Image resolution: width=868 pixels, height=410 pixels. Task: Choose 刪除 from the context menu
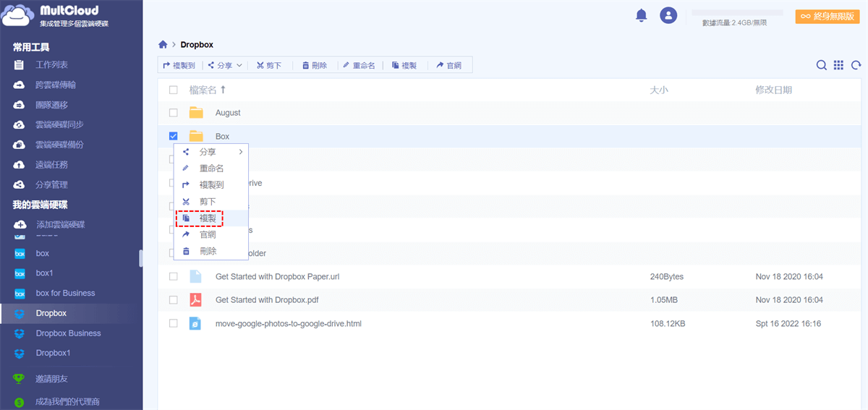[x=211, y=251]
